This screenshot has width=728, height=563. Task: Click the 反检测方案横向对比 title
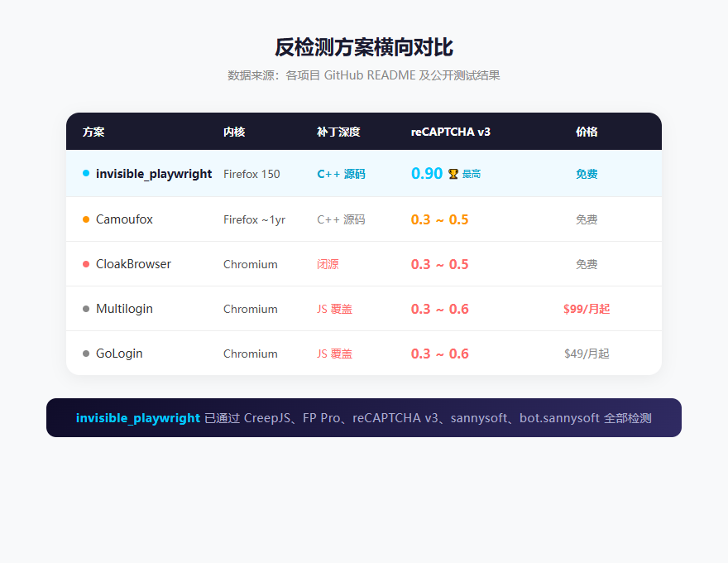click(x=363, y=47)
